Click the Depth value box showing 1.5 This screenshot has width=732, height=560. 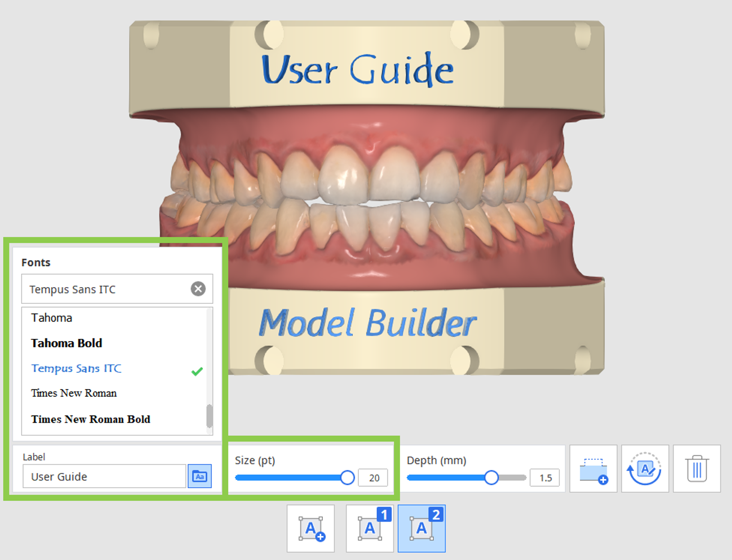(x=545, y=478)
